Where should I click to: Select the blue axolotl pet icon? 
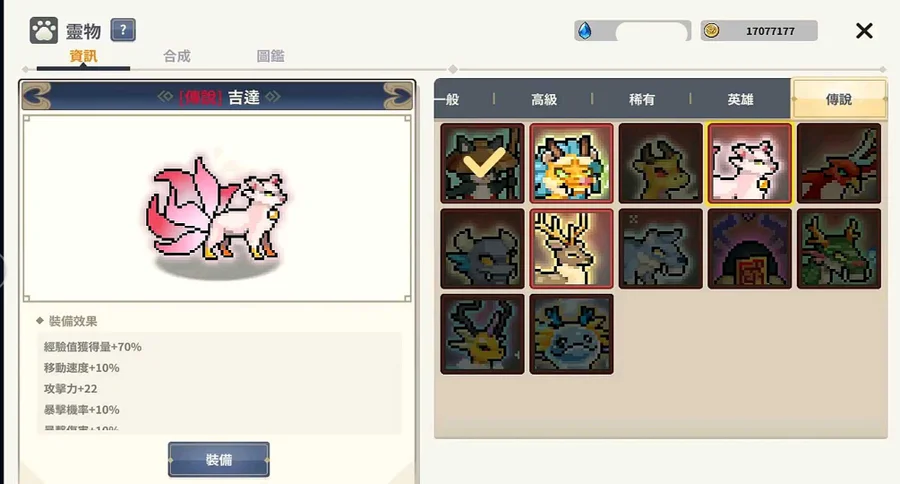point(571,334)
